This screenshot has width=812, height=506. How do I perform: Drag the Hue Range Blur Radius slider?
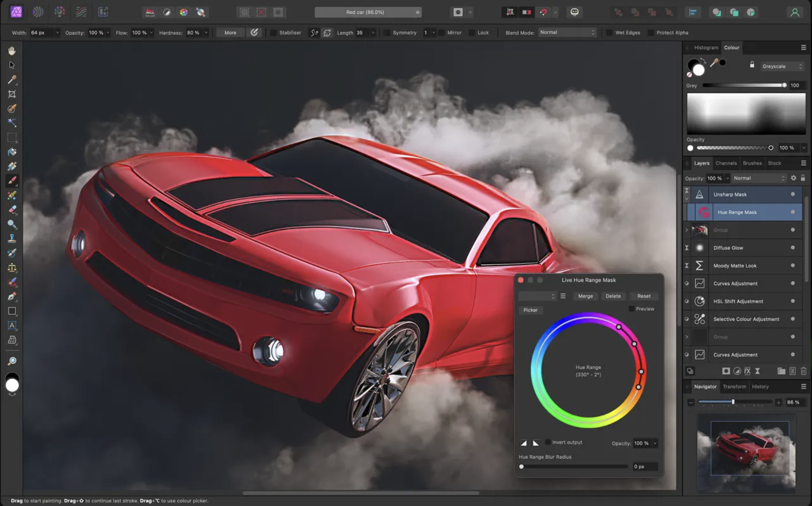click(522, 466)
